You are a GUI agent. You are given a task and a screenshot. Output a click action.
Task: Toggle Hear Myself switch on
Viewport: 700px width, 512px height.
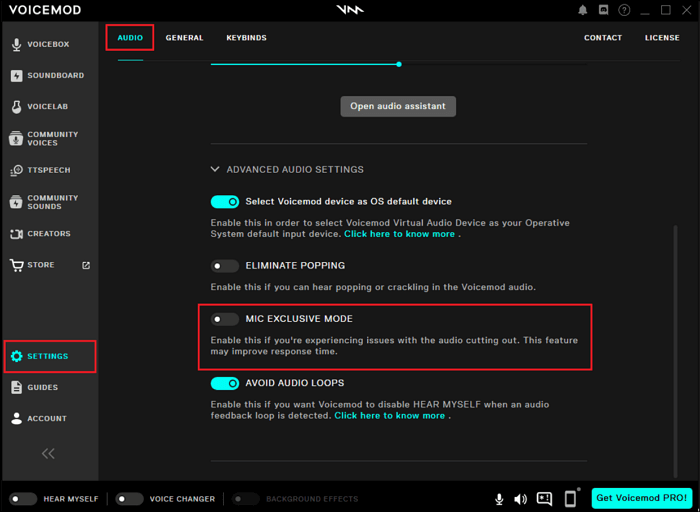23,499
